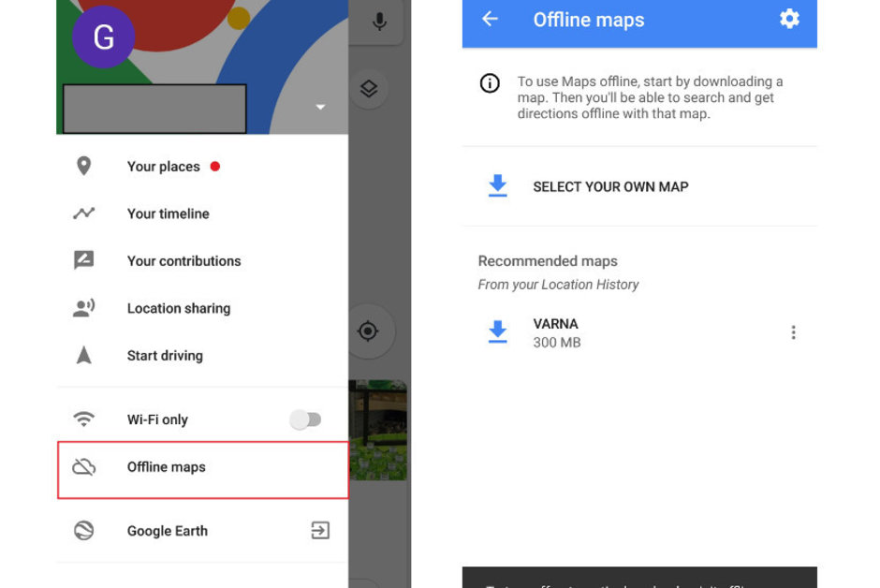Viewport: 880px width, 588px height.
Task: Toggle the Wi-Fi only switch
Action: tap(305, 419)
